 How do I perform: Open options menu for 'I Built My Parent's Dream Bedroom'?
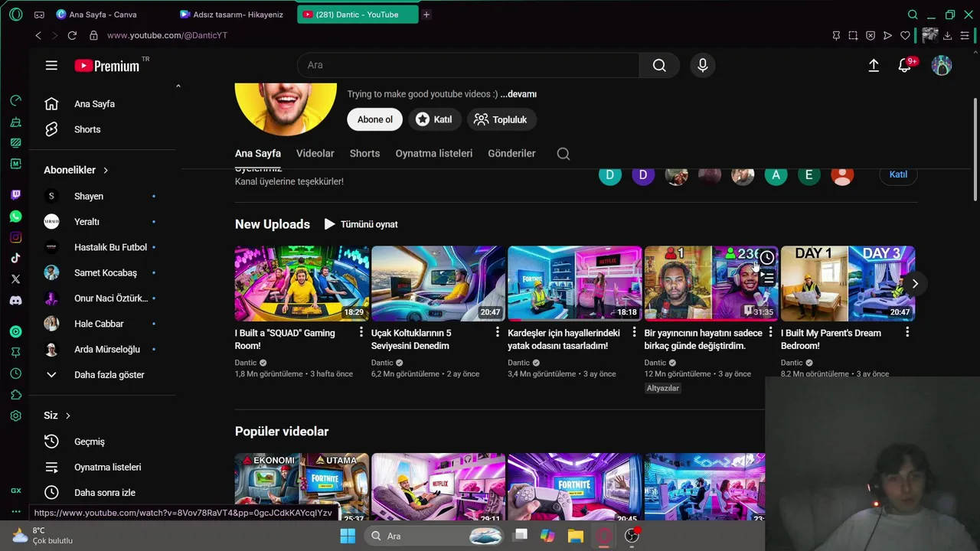907,332
